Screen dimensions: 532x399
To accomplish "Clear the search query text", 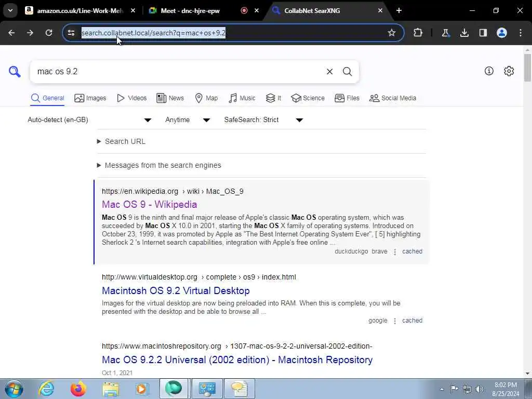I will click(329, 72).
